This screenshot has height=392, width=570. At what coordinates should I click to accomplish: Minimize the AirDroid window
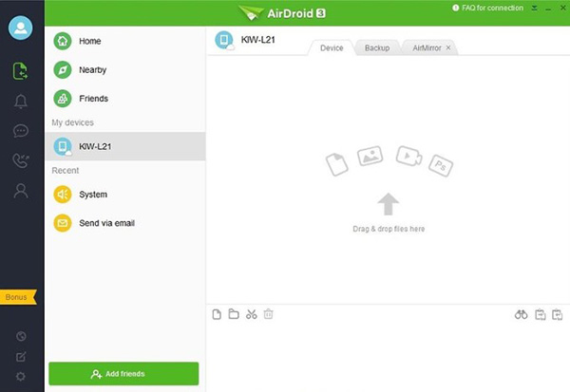[548, 9]
